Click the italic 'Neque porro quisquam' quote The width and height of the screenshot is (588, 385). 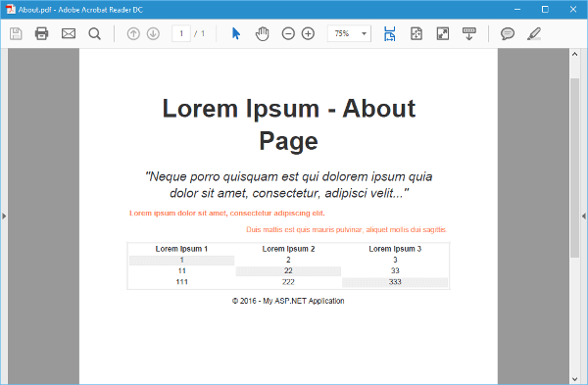(289, 184)
